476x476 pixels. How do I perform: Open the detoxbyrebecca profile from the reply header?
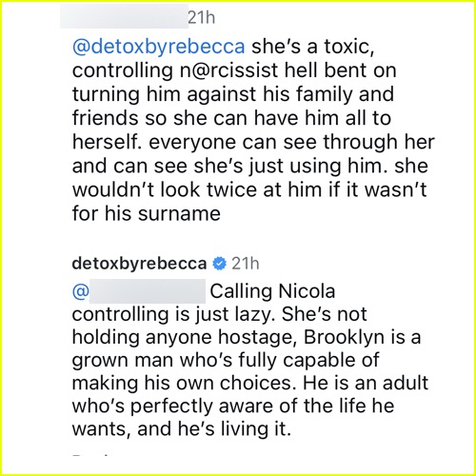click(x=139, y=264)
